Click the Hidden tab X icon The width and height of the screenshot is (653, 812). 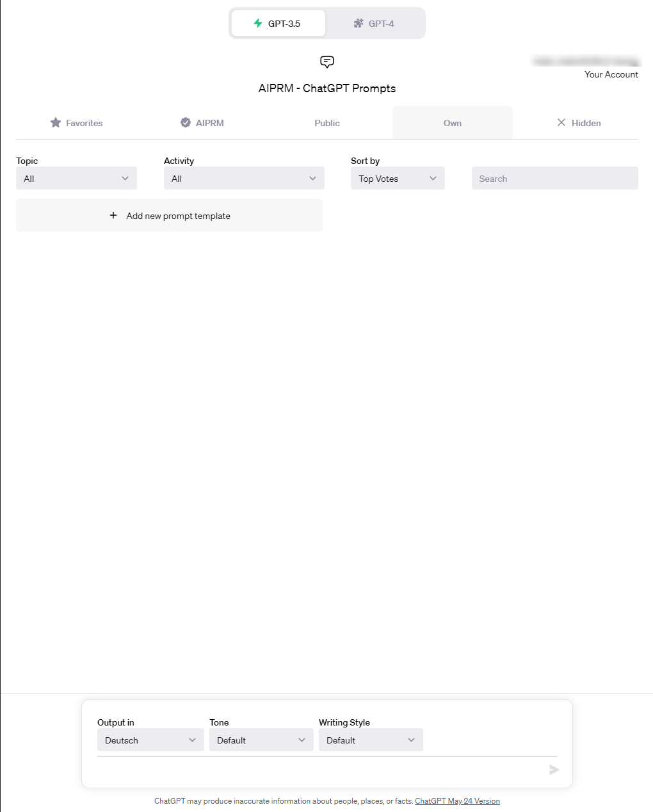pos(561,122)
